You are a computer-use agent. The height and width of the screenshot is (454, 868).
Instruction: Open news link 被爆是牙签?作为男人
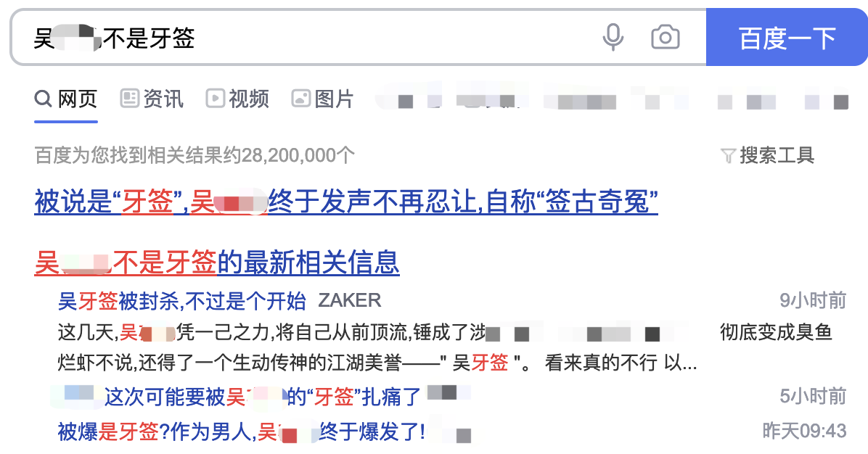[242, 432]
